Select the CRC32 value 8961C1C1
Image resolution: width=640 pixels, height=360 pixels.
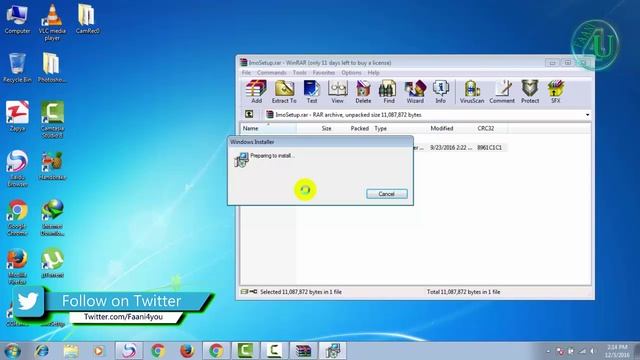[489, 147]
